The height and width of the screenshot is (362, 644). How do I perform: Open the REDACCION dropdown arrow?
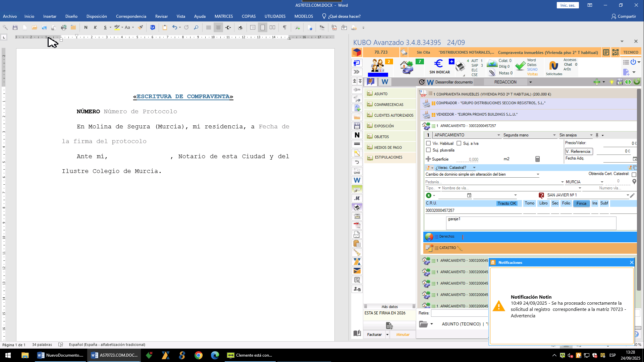[x=530, y=82]
